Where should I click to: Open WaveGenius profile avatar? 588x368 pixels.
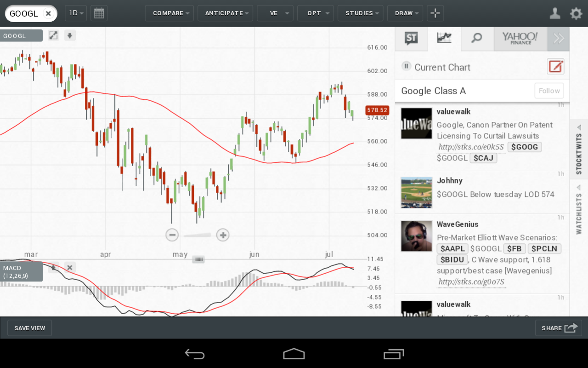[x=417, y=236]
